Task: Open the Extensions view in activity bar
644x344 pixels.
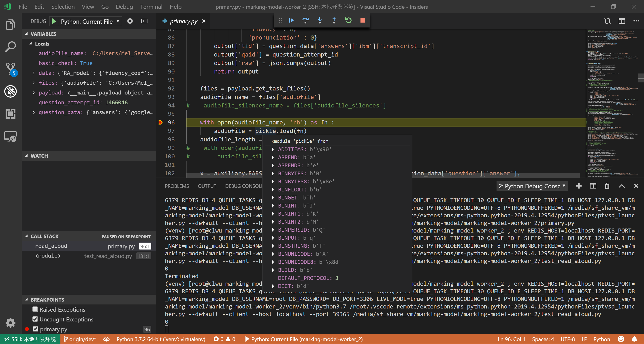Action: click(x=11, y=114)
